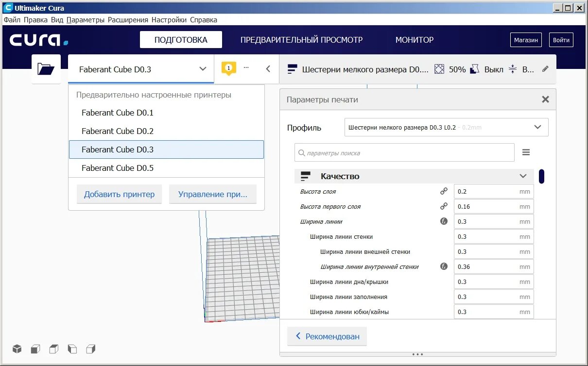Click the extruder 1 configuration icon

[228, 68]
